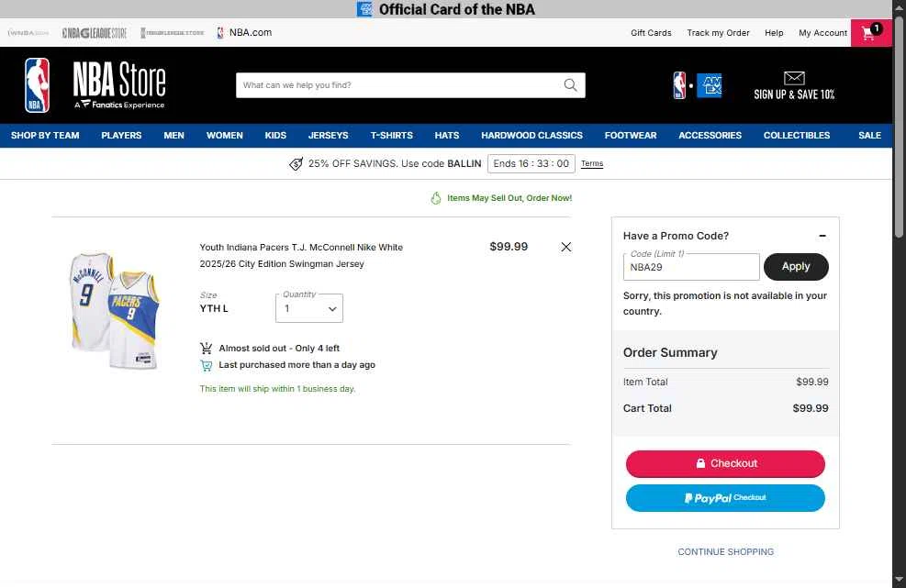
Task: Click the Terms link for the promotion
Action: (x=592, y=164)
